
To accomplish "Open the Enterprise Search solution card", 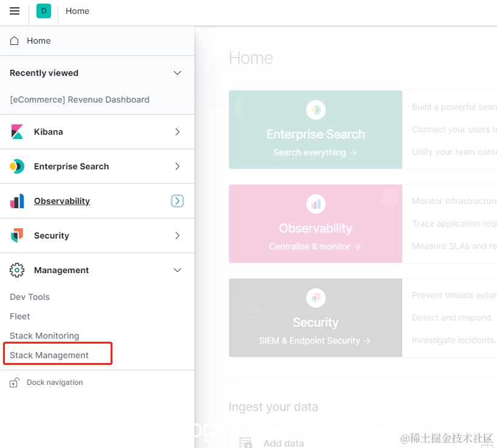I will click(x=315, y=129).
